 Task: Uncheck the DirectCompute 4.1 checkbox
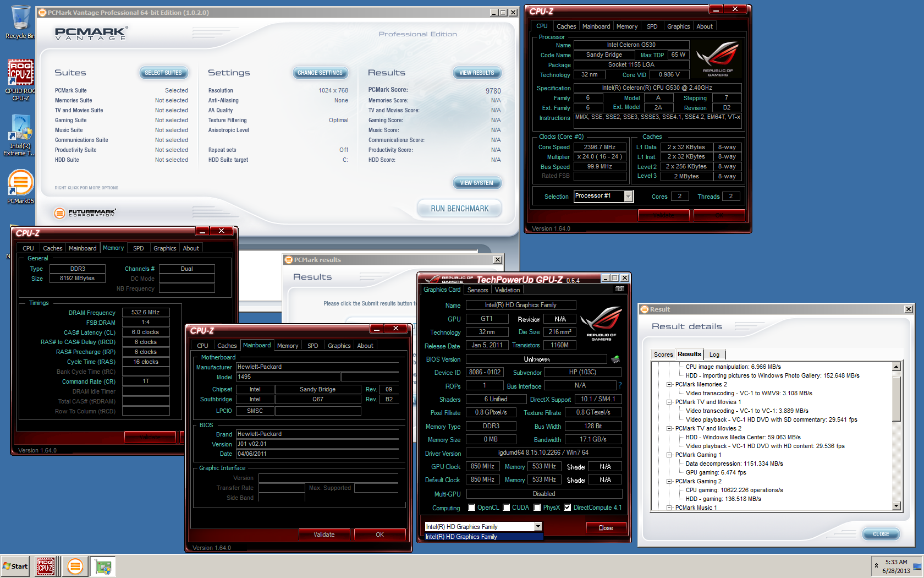(567, 508)
